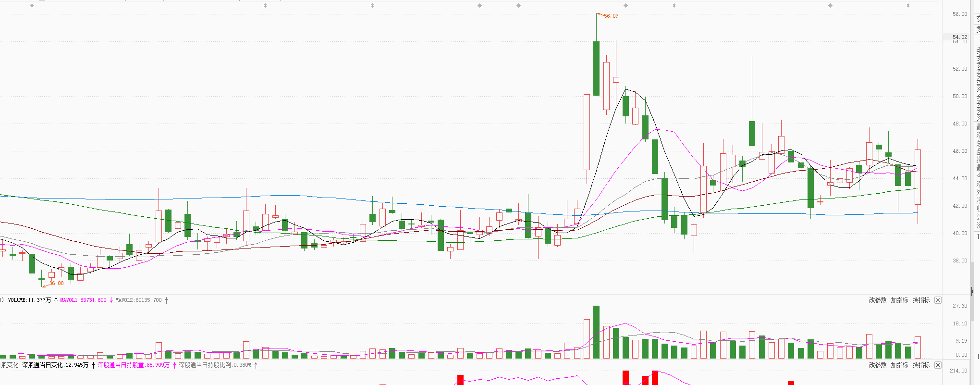Click the 52.00 price axis value
Viewport: 980px width, 385px height.
tap(960, 69)
